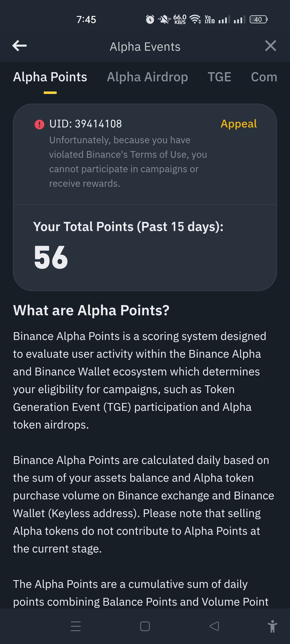Tap the total points value 56

point(51,258)
